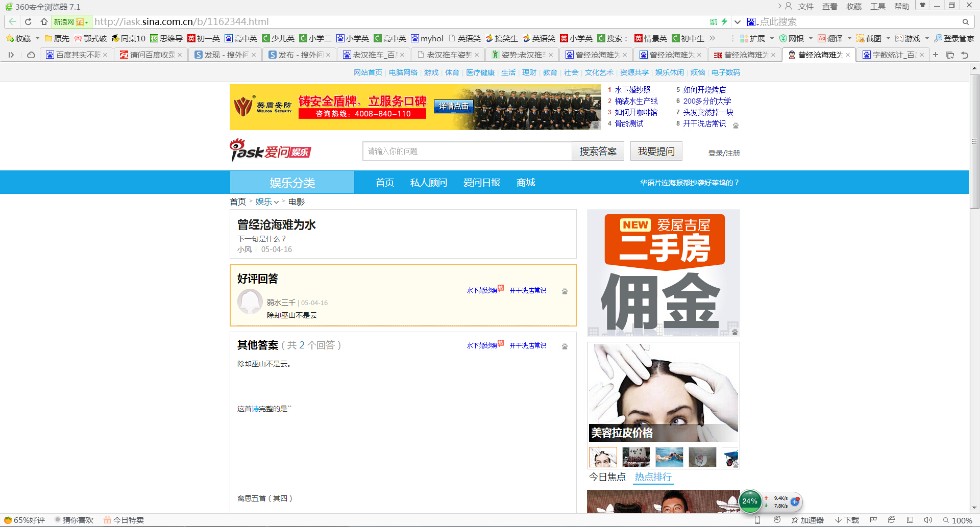This screenshot has width=980, height=527.
Task: Open the 截图 screenshot tool
Action: (868, 38)
